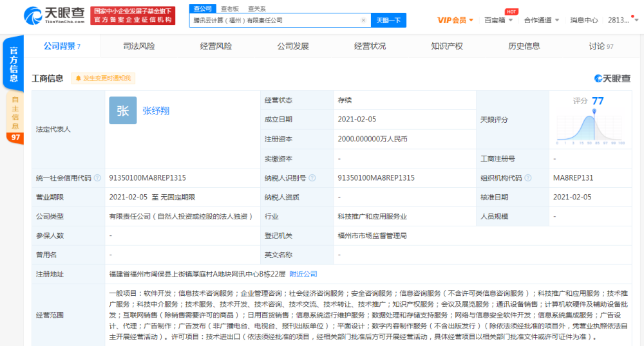
Task: Click 福州市市场监督管理局 registration authority
Action: tap(372, 235)
